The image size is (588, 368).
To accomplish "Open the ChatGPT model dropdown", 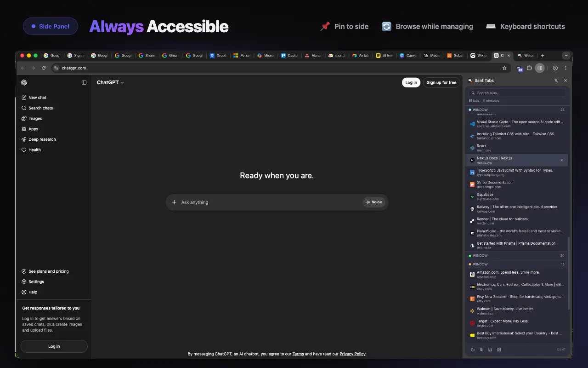I will (110, 83).
